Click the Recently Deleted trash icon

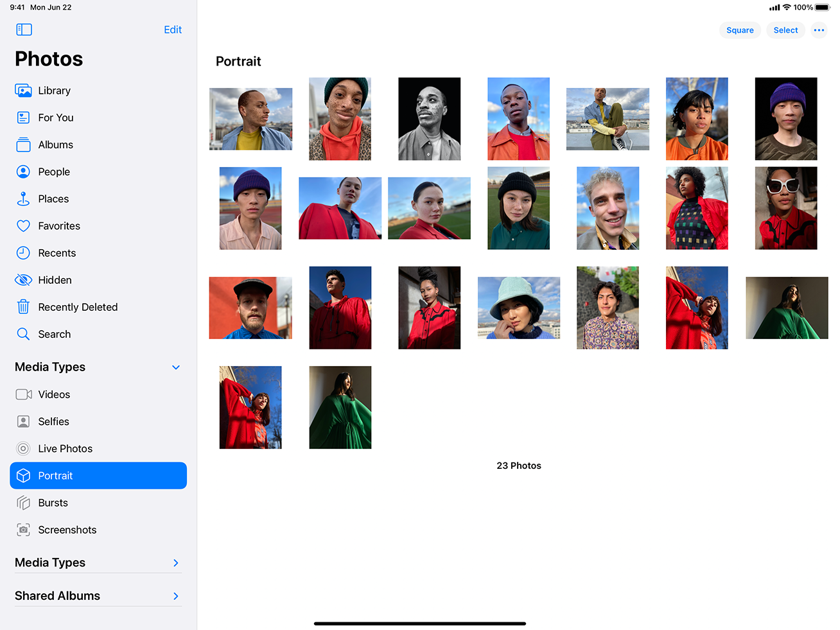pyautogui.click(x=23, y=307)
